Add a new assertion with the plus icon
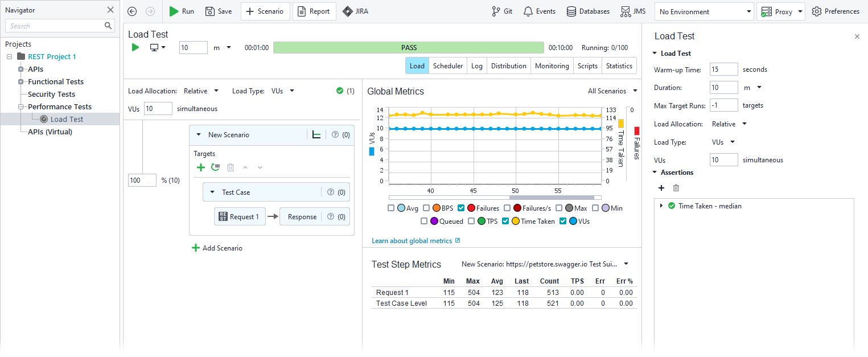This screenshot has height=357, width=868. click(661, 187)
